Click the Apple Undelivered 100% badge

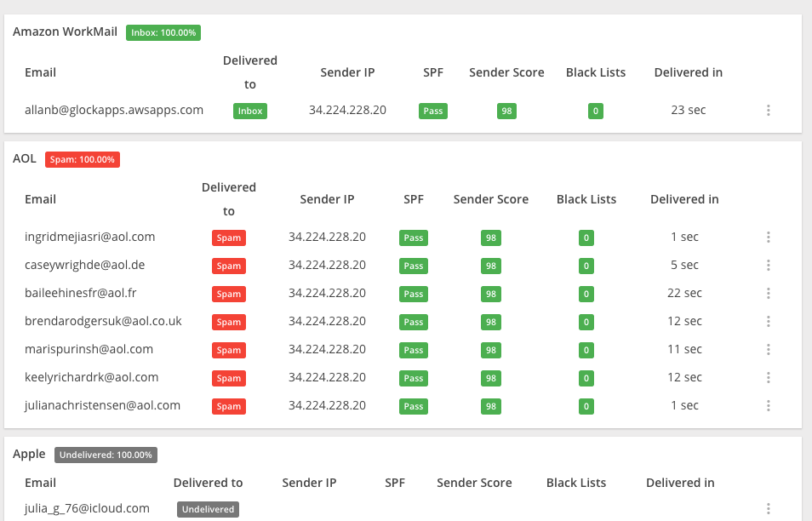(x=106, y=455)
